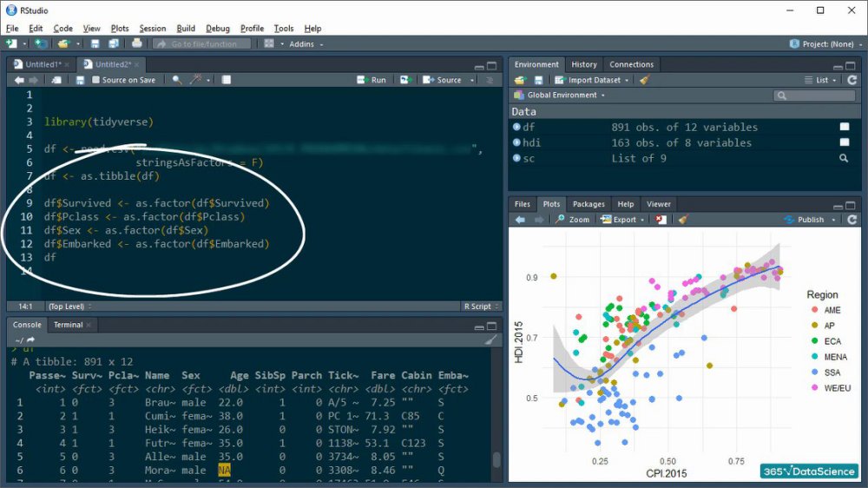Click the Print icon in main toolbar
868x488 pixels.
(x=137, y=43)
